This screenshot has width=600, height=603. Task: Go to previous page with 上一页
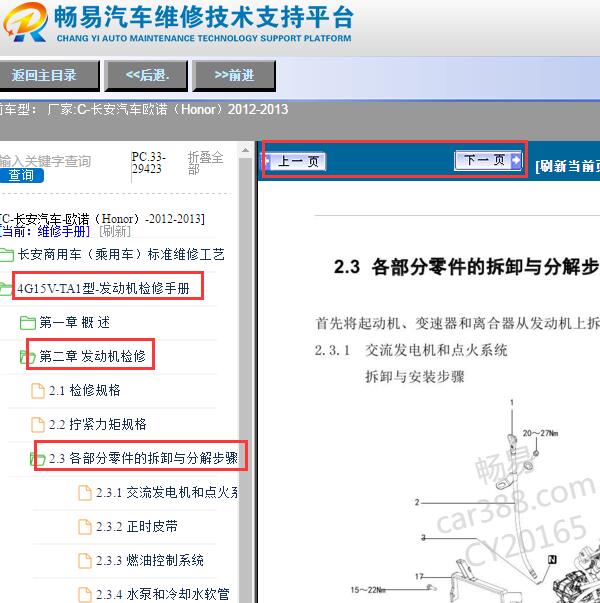(x=295, y=161)
